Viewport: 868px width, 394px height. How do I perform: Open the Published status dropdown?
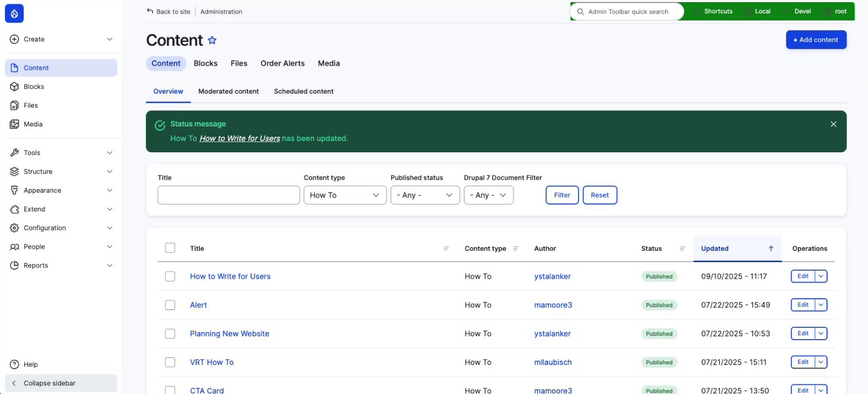pyautogui.click(x=425, y=195)
